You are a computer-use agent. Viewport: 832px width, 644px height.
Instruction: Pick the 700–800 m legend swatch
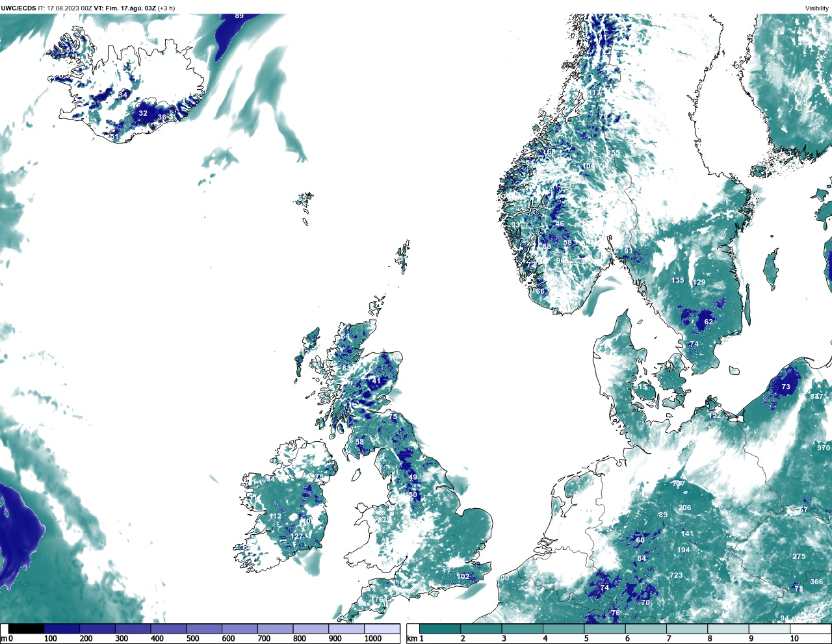click(276, 629)
